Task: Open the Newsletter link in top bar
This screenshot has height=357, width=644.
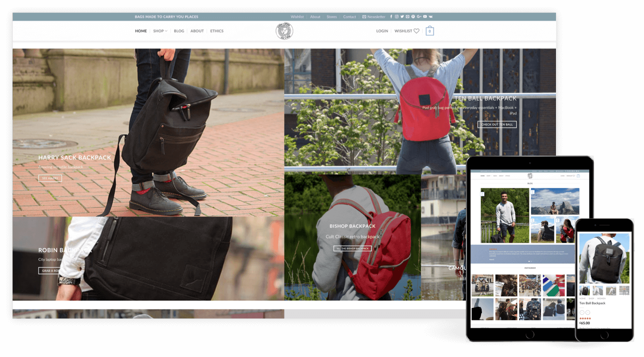Action: [374, 17]
